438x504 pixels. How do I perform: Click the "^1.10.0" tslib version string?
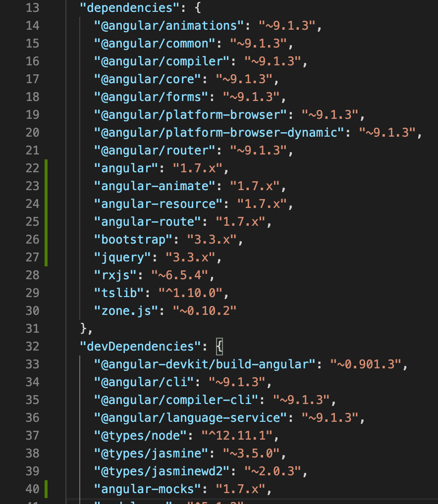[x=190, y=293]
